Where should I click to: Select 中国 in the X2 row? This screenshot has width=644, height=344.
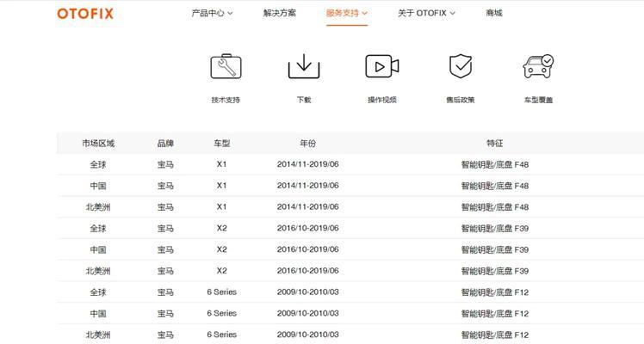coord(98,249)
